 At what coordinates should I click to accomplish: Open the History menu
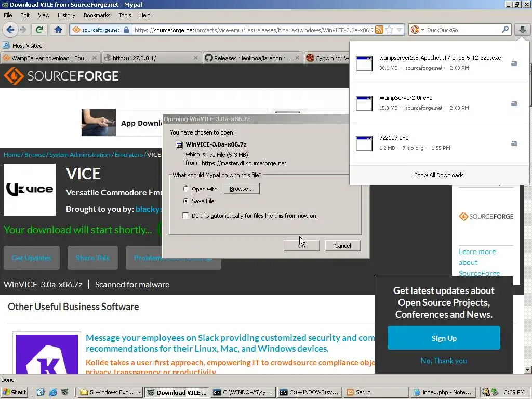(66, 15)
